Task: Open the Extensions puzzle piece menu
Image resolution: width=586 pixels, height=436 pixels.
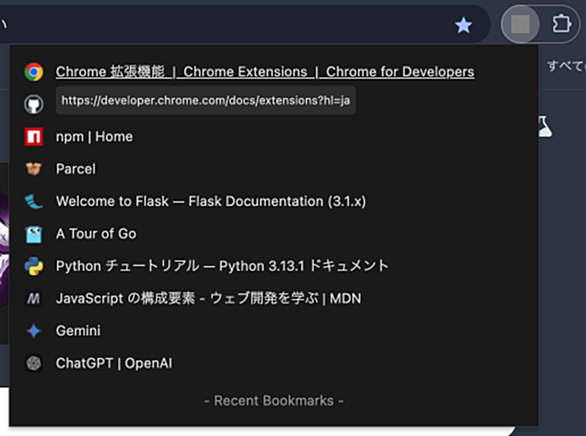Action: tap(562, 24)
